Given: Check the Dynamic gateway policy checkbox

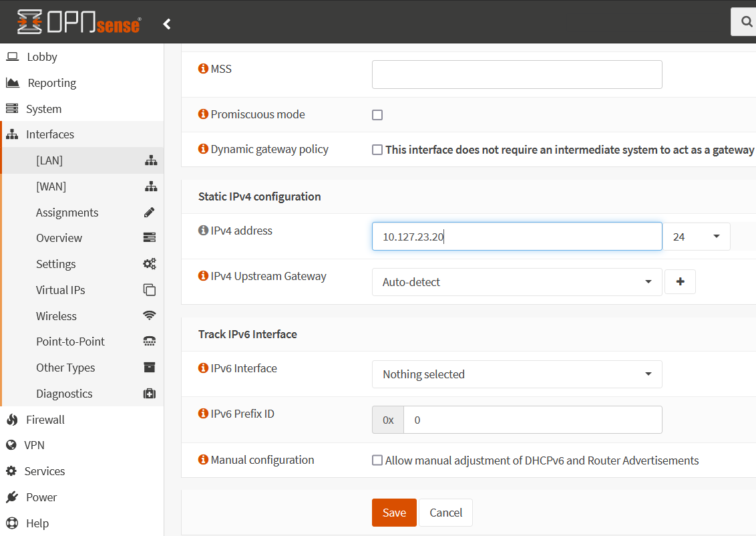Looking at the screenshot, I should [377, 149].
